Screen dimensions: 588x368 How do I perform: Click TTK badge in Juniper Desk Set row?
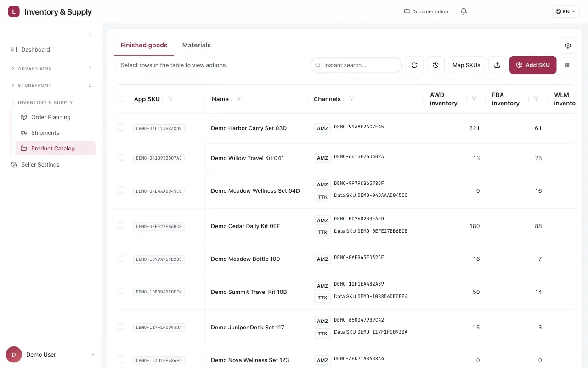pos(322,333)
